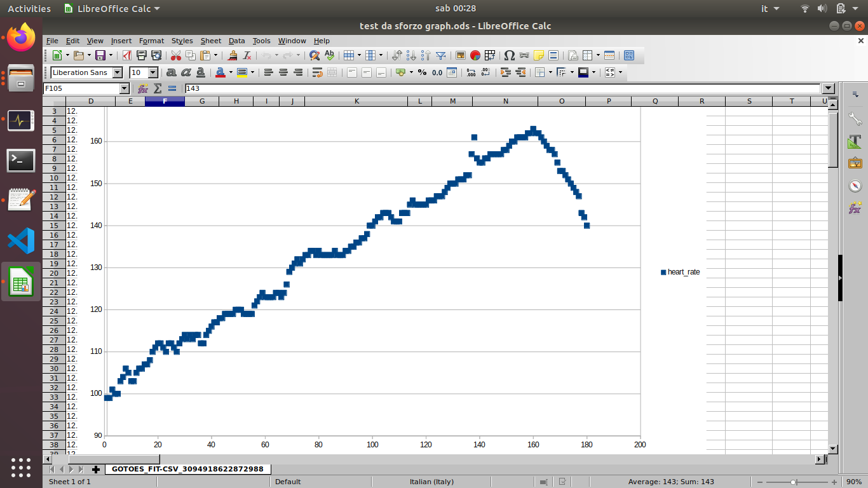Toggle print preview
The height and width of the screenshot is (488, 868).
pyautogui.click(x=156, y=55)
